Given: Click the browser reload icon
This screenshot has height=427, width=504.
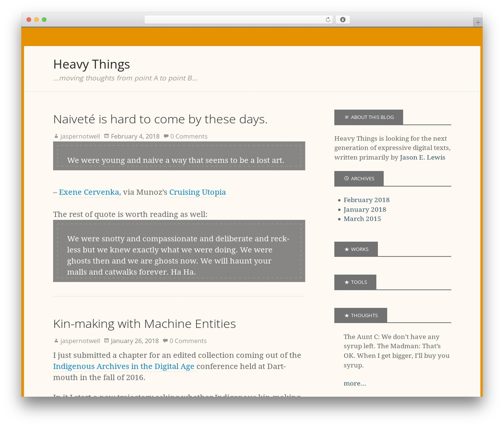Looking at the screenshot, I should (328, 20).
